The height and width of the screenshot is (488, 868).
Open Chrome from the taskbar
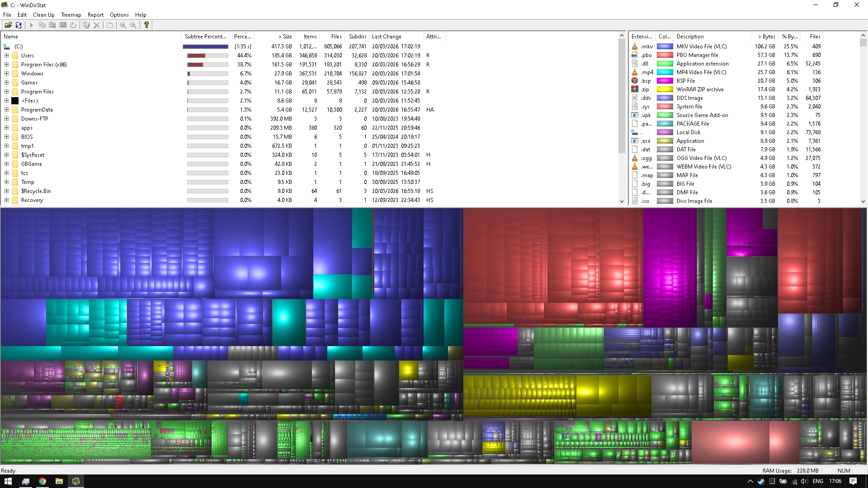42,481
